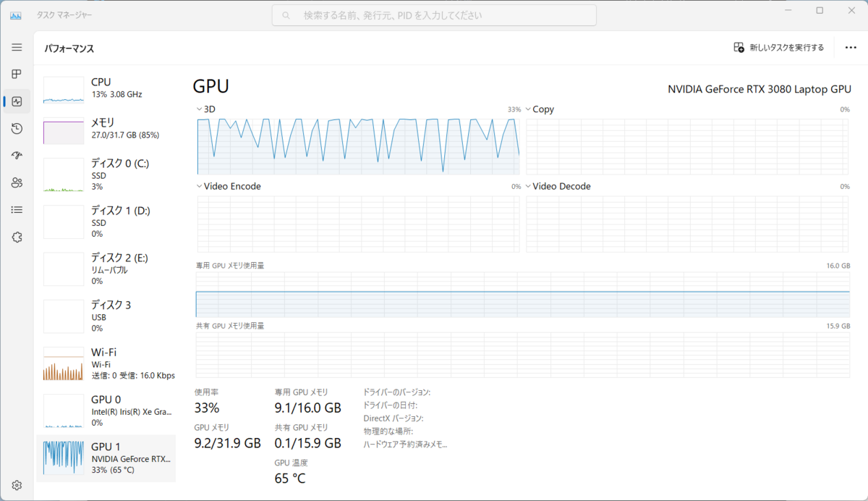
Task: Click the large GPU heading
Action: [211, 86]
